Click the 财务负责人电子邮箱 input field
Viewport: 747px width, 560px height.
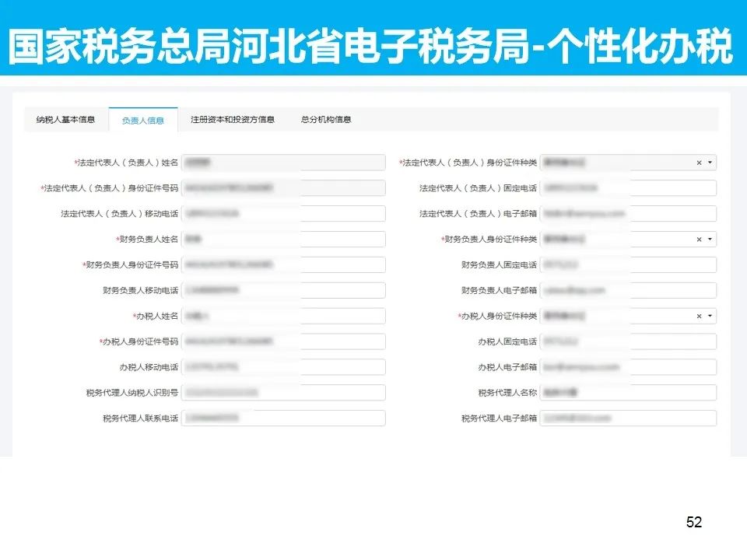coord(629,290)
